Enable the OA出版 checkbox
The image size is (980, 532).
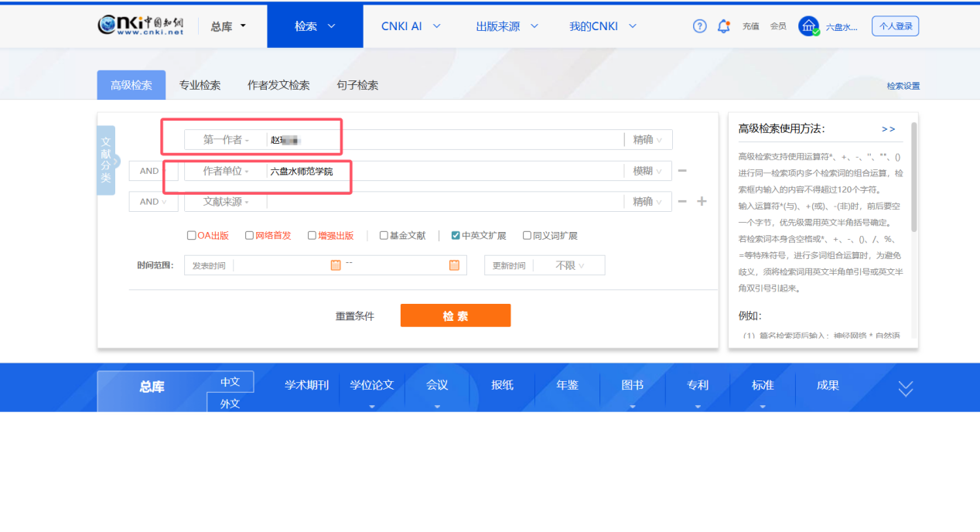tap(192, 236)
